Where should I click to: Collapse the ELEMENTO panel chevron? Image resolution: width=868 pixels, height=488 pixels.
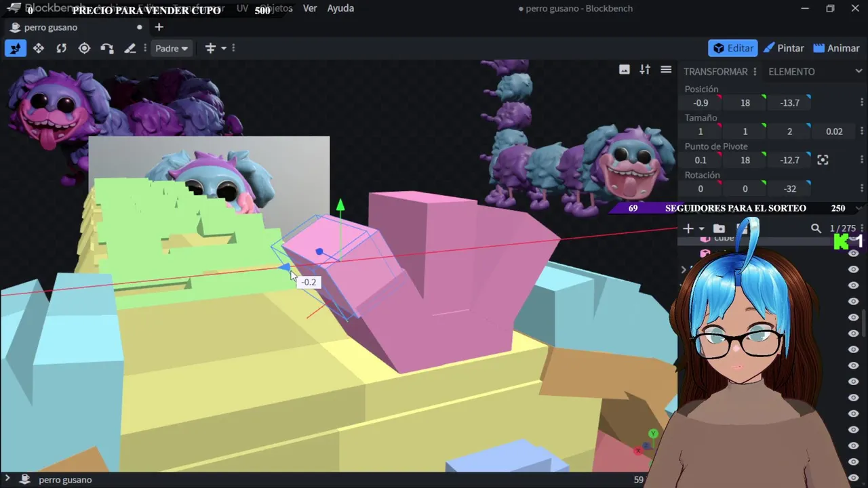pos(860,71)
